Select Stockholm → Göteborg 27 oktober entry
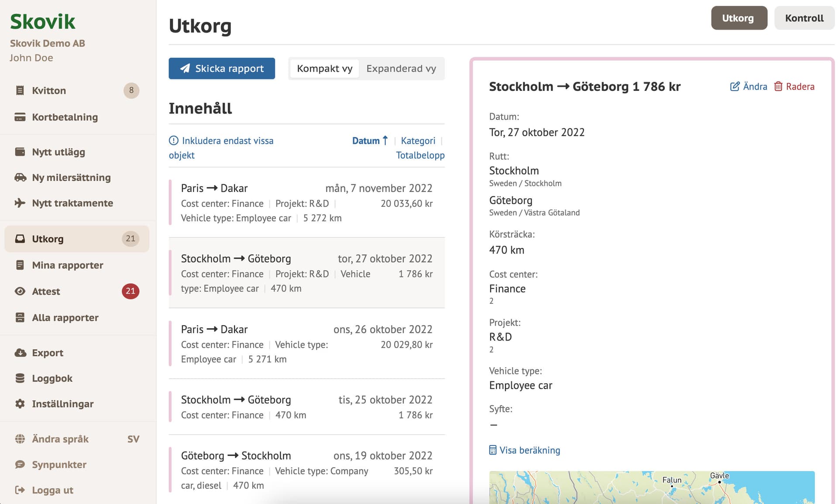This screenshot has width=838, height=504. pyautogui.click(x=306, y=273)
